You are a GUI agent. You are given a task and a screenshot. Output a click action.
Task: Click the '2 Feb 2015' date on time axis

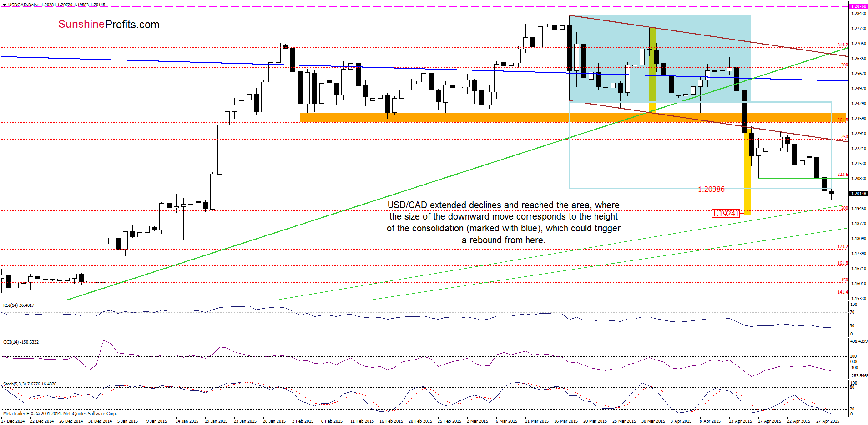click(303, 421)
